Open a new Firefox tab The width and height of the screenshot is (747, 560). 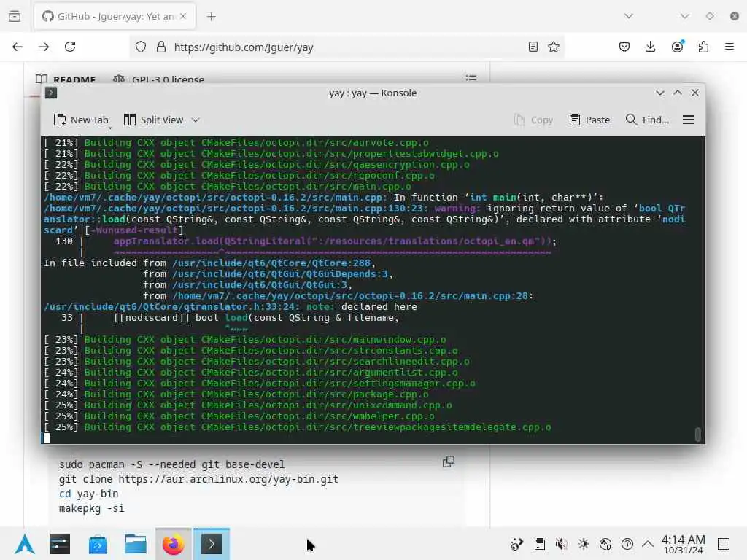212,17
